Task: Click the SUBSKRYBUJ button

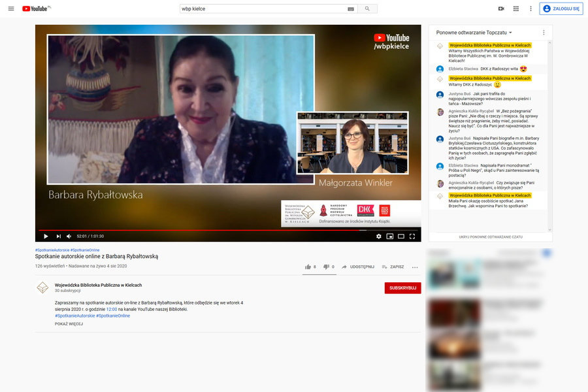Action: [x=402, y=287]
